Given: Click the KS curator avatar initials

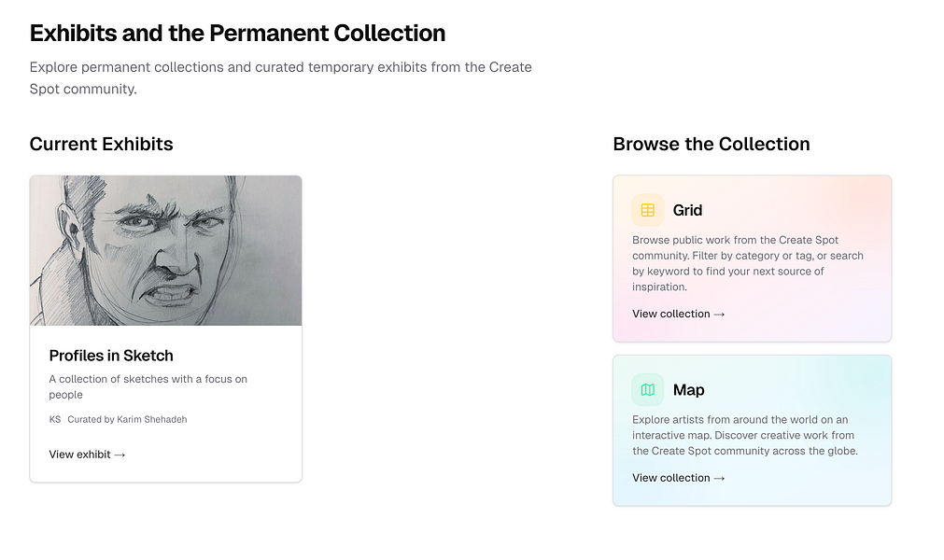Looking at the screenshot, I should pos(55,420).
